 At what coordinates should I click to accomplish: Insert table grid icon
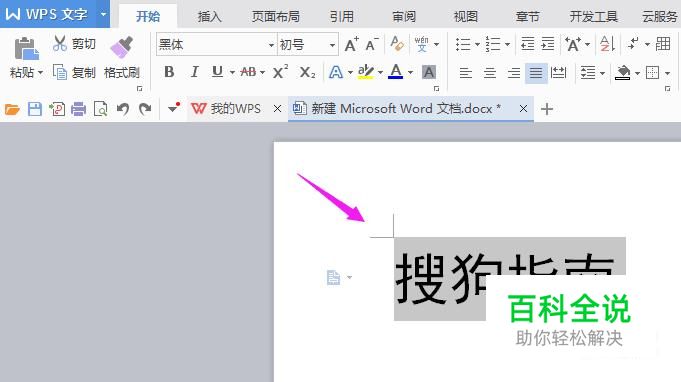click(x=663, y=44)
